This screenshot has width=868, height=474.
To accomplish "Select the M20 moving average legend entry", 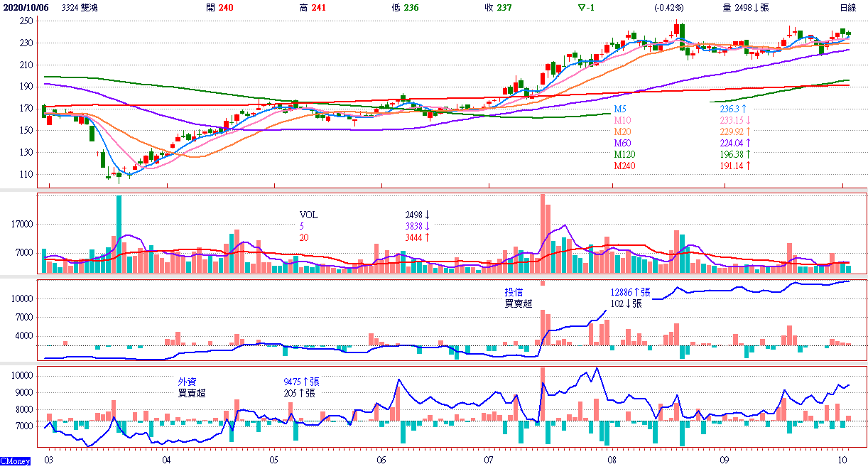I will pyautogui.click(x=622, y=132).
